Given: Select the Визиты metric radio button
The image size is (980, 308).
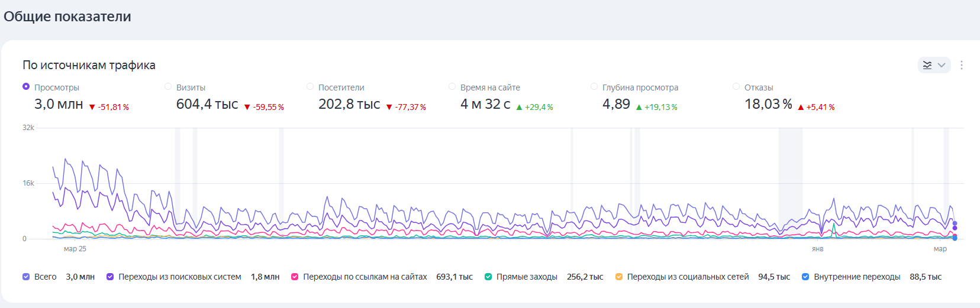Looking at the screenshot, I should (x=168, y=86).
